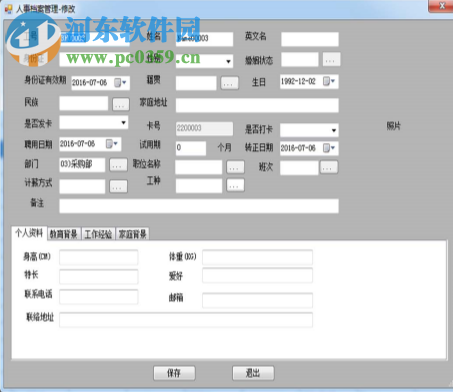Click the 计薪方式 input field

pos(82,187)
